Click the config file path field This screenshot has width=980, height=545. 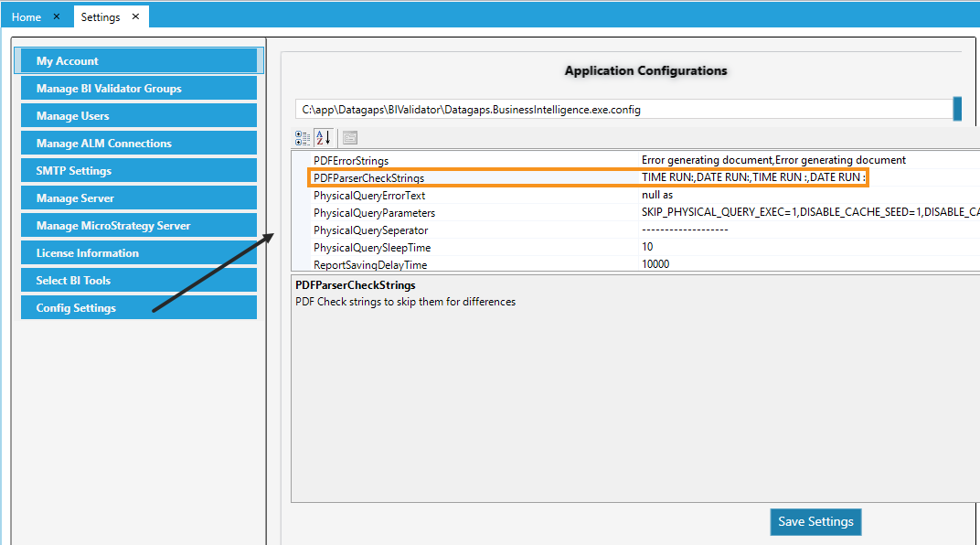pos(623,110)
